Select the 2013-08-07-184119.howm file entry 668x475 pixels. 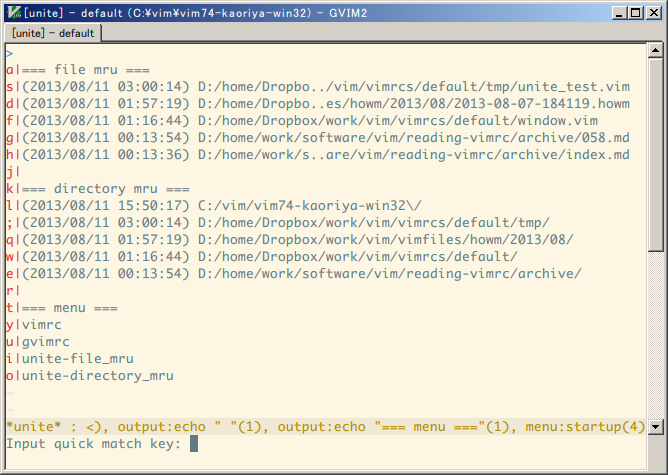(326, 104)
